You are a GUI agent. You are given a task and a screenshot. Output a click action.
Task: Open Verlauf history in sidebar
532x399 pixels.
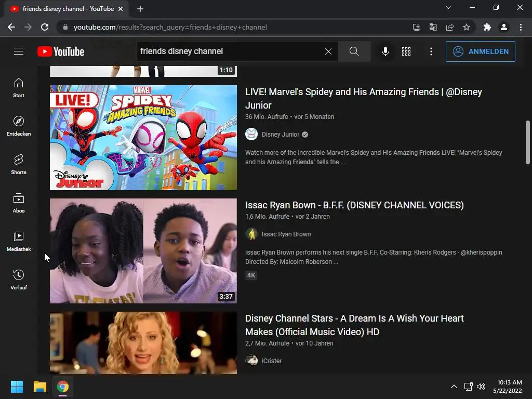coord(19,280)
